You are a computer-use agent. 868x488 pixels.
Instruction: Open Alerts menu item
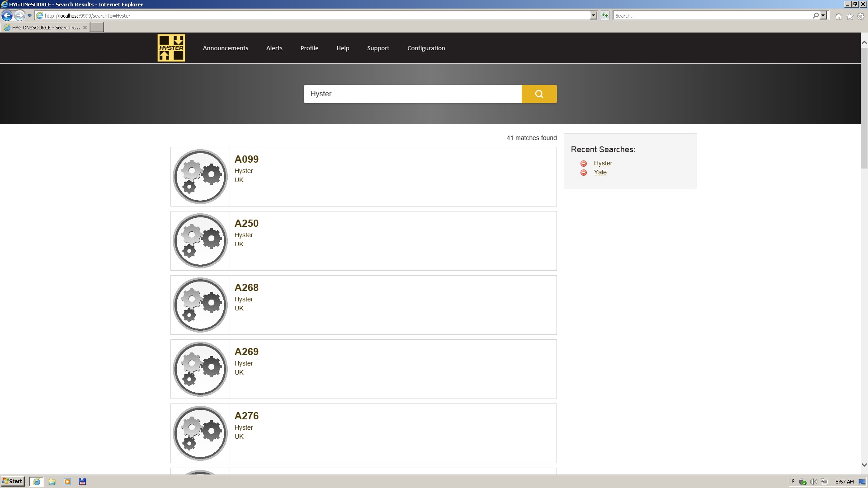tap(274, 48)
